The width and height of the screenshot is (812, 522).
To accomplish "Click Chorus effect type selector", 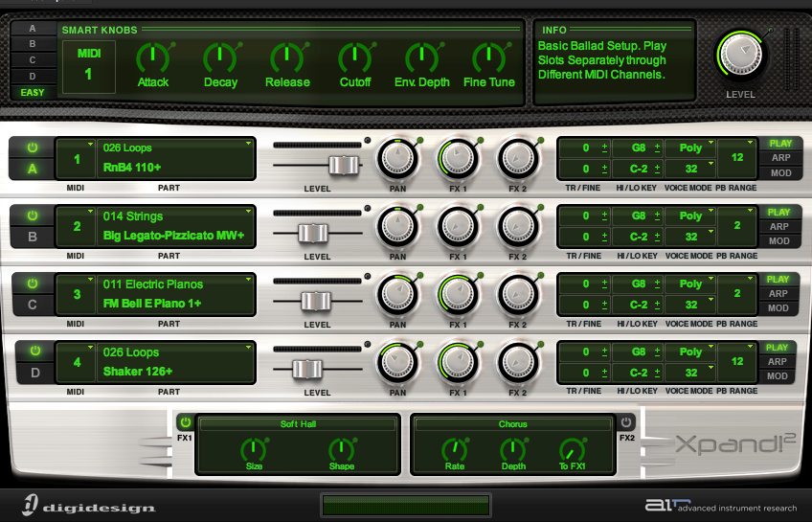I will pyautogui.click(x=512, y=424).
